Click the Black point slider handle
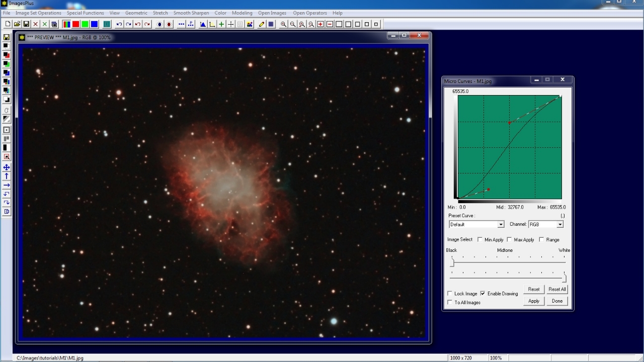 click(452, 262)
